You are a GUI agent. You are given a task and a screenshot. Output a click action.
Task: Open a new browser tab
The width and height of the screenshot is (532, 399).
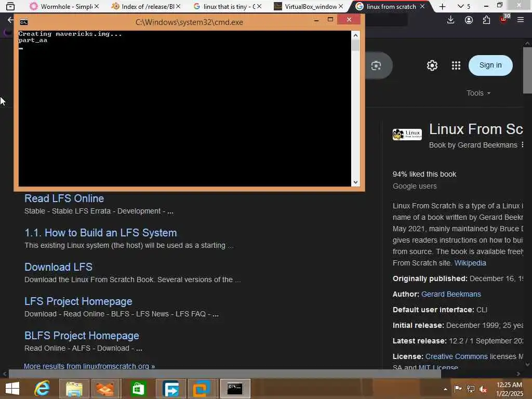(442, 6)
